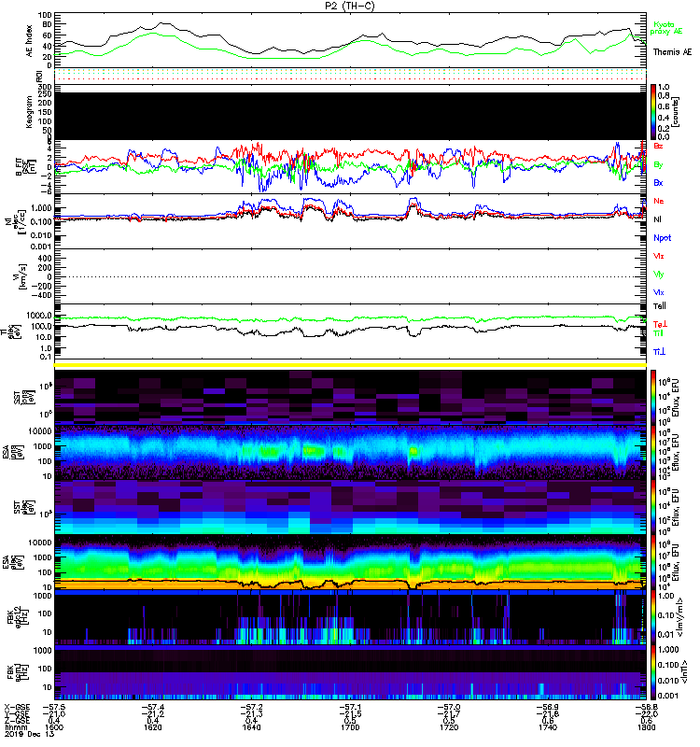Click the AE Index axis label
Screen dimensions: 700x747
point(30,40)
